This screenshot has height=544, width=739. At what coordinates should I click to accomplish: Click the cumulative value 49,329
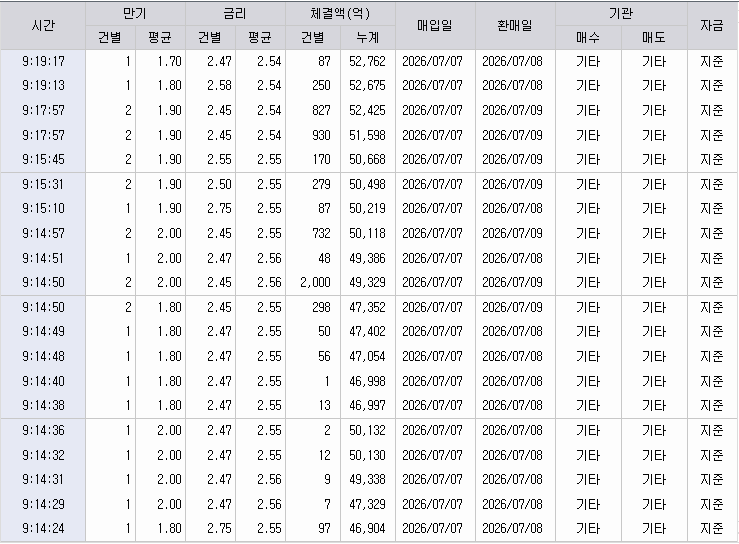[367, 282]
